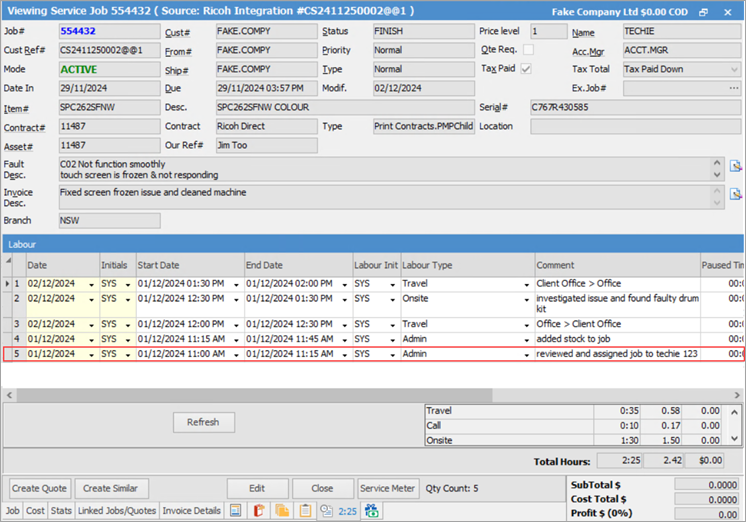The width and height of the screenshot is (746, 522).
Task: Click the Create Quote button
Action: tap(40, 489)
